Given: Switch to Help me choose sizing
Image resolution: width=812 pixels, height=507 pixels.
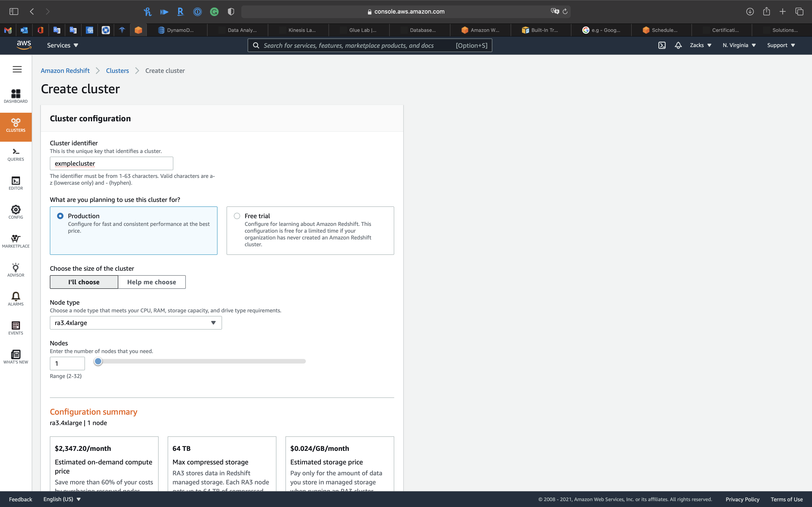Looking at the screenshot, I should coord(152,282).
